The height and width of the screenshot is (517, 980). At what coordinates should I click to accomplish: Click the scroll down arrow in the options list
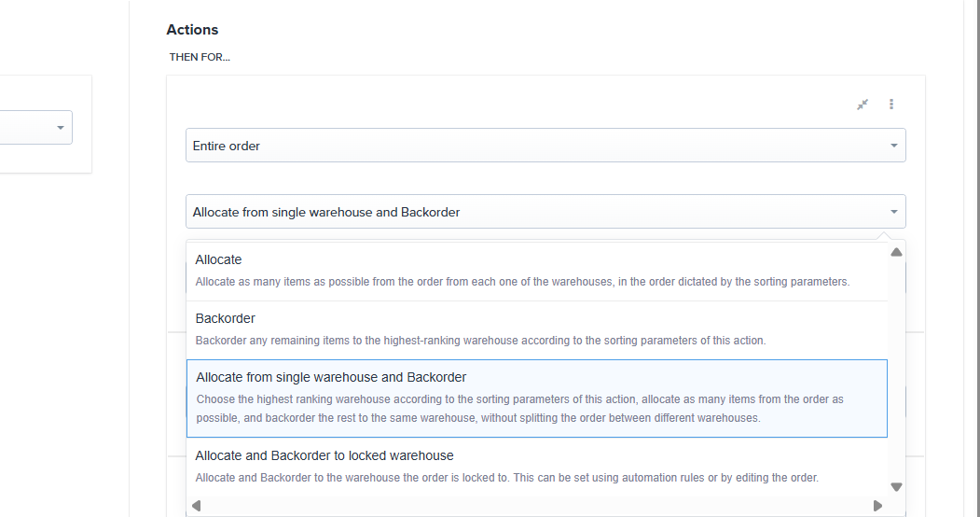tap(896, 486)
